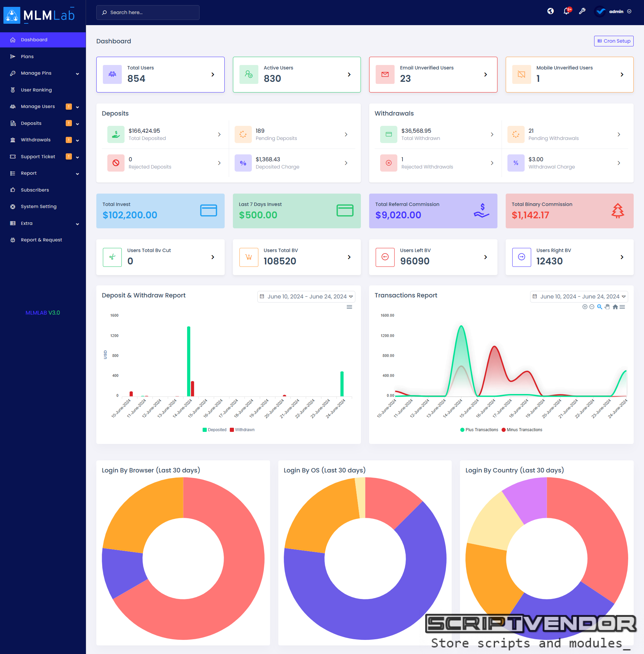Viewport: 644px width, 654px height.
Task: Click the Email Unverified Users envelope icon
Action: coord(385,74)
